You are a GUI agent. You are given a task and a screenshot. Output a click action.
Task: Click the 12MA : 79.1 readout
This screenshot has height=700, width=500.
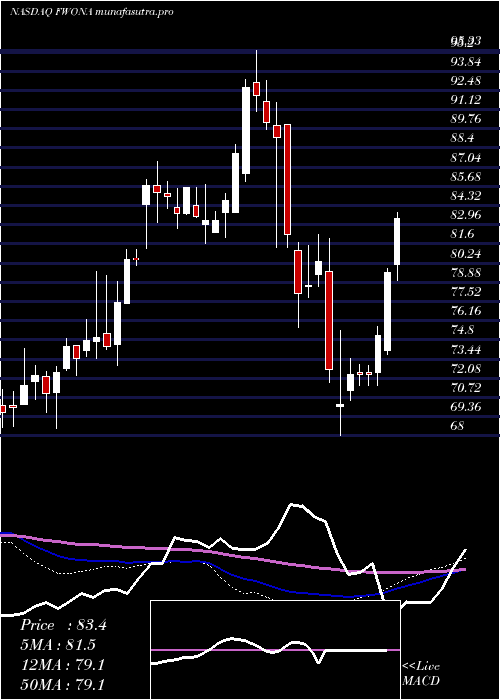pyautogui.click(x=62, y=665)
